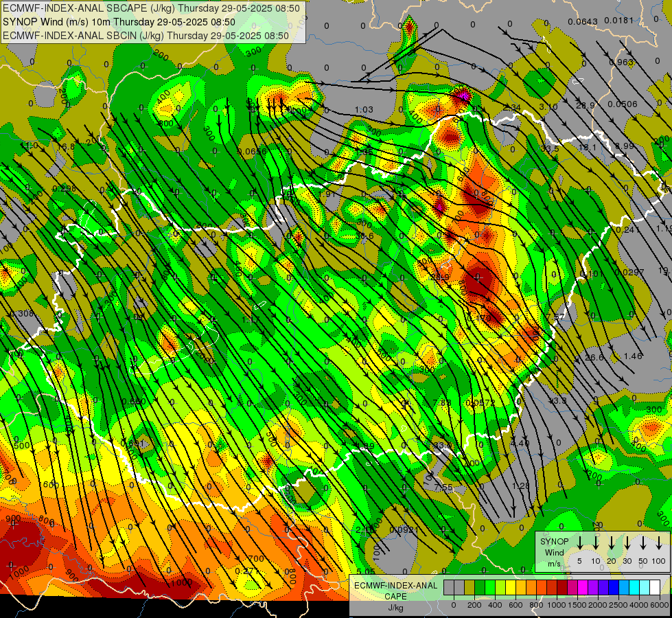Select the SYNOP Wind 10m title line

click(119, 22)
